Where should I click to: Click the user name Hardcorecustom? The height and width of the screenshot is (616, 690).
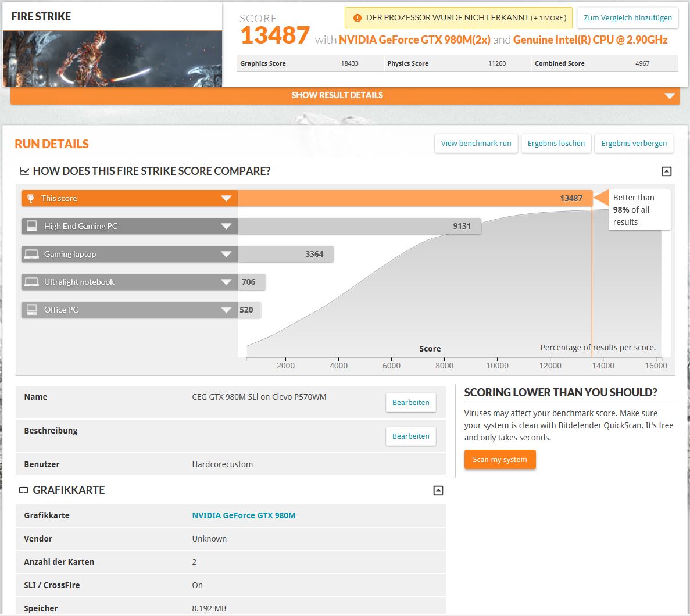[x=222, y=465]
